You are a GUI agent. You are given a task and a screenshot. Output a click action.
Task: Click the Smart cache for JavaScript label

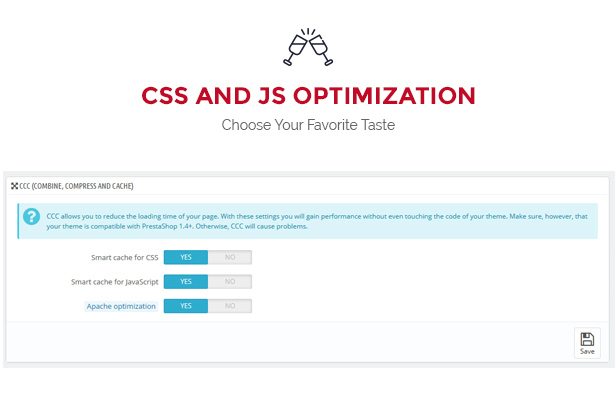pyautogui.click(x=115, y=282)
